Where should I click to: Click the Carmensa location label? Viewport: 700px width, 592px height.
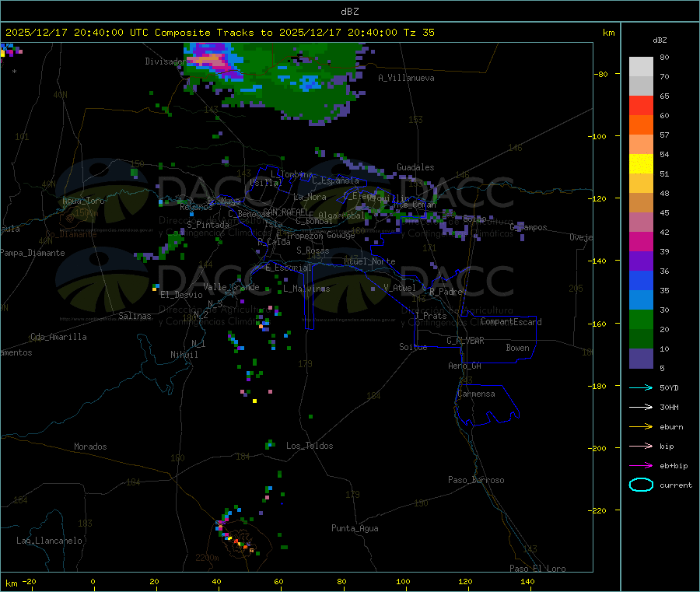476,394
